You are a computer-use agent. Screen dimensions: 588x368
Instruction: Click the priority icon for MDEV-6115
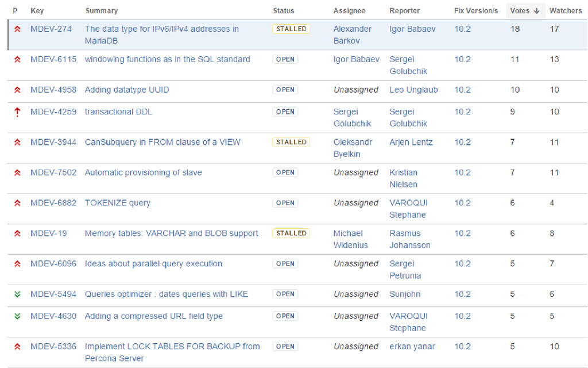tap(17, 59)
